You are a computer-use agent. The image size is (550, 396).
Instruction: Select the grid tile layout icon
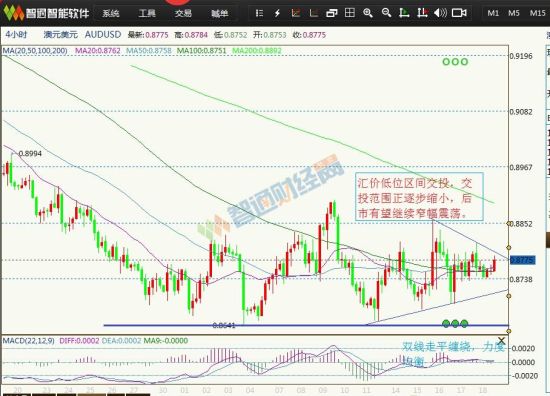point(350,13)
